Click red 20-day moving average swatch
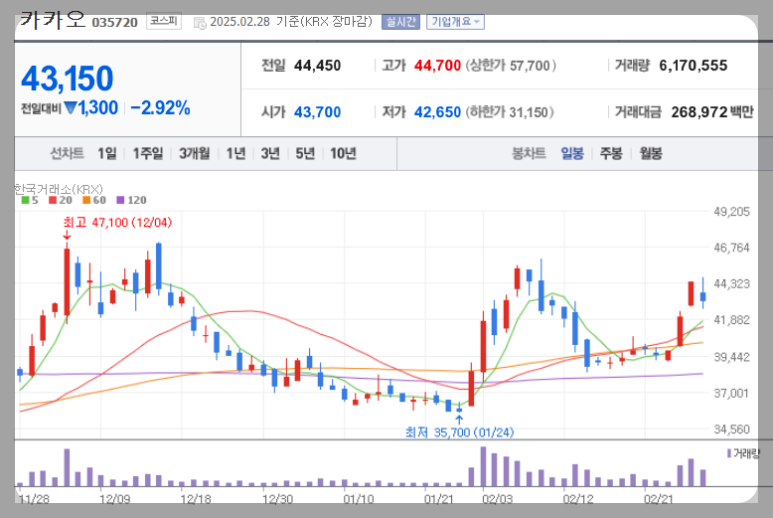The image size is (773, 518). [x=53, y=200]
